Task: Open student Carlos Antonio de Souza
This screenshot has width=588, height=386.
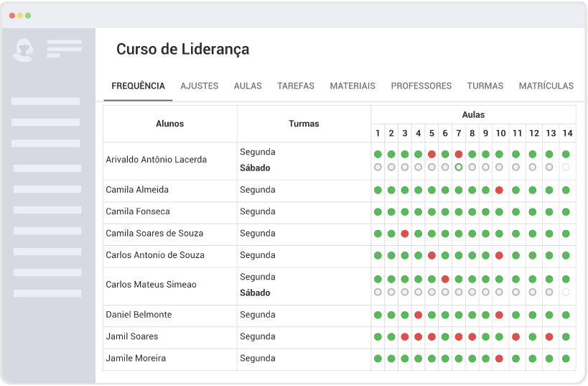Action: pos(155,255)
